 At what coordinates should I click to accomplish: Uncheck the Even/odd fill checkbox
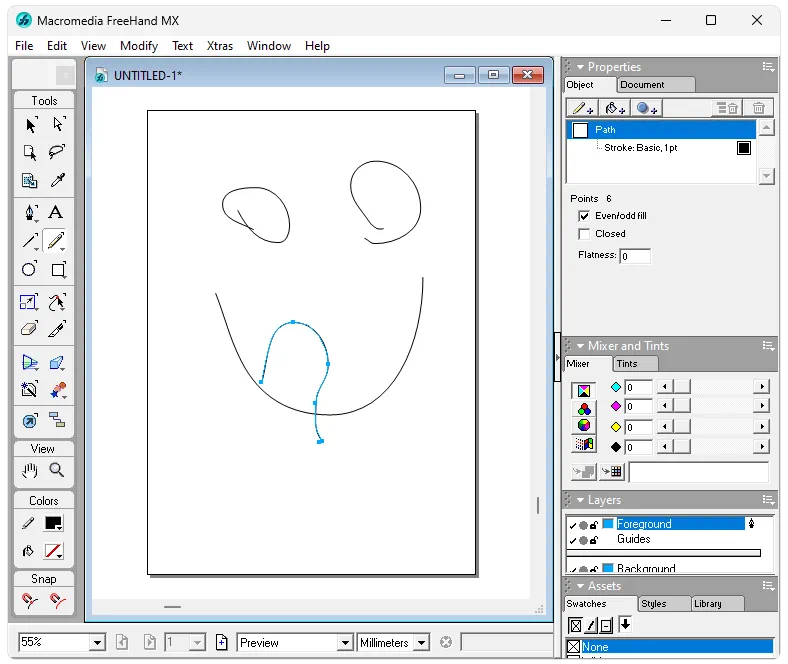(x=584, y=216)
